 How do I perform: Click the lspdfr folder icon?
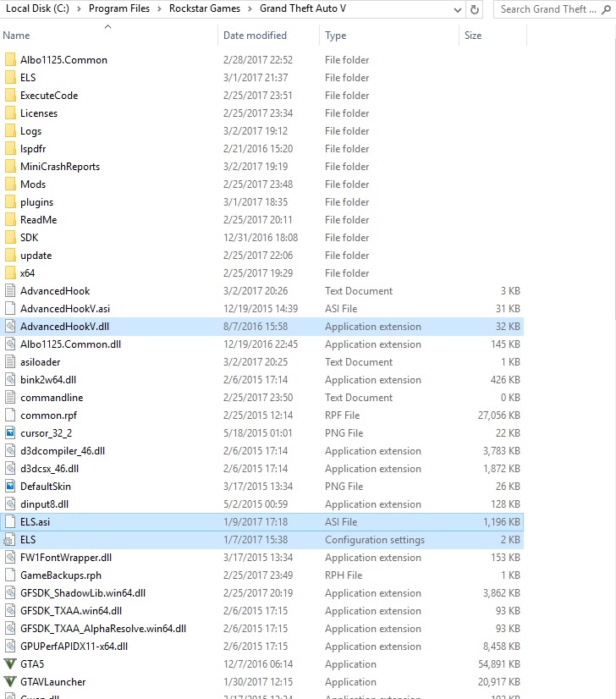click(x=10, y=148)
